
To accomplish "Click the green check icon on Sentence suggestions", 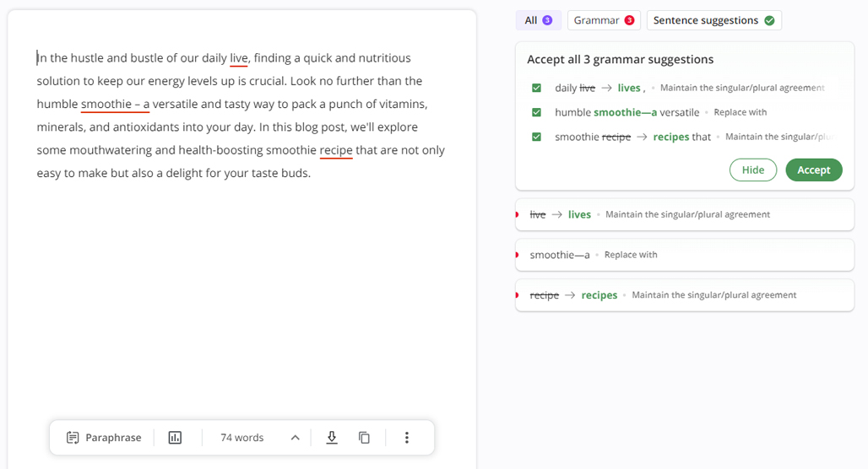I will coord(769,20).
